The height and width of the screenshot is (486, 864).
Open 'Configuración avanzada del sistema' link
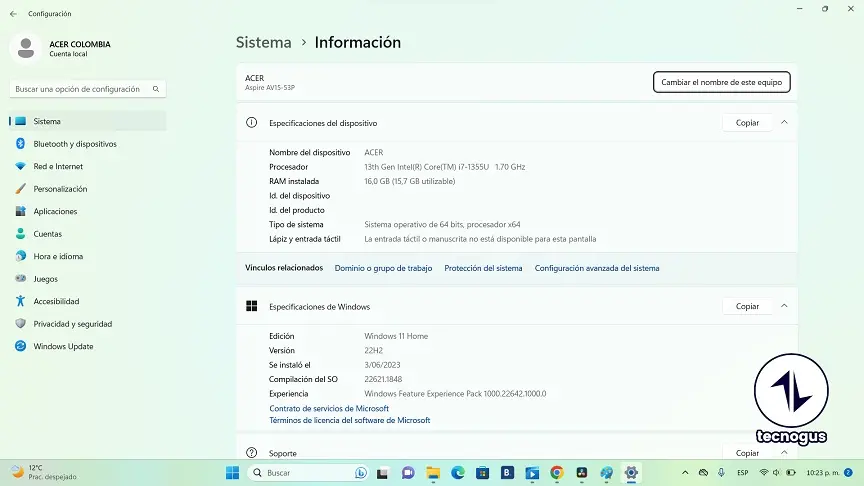coord(597,268)
